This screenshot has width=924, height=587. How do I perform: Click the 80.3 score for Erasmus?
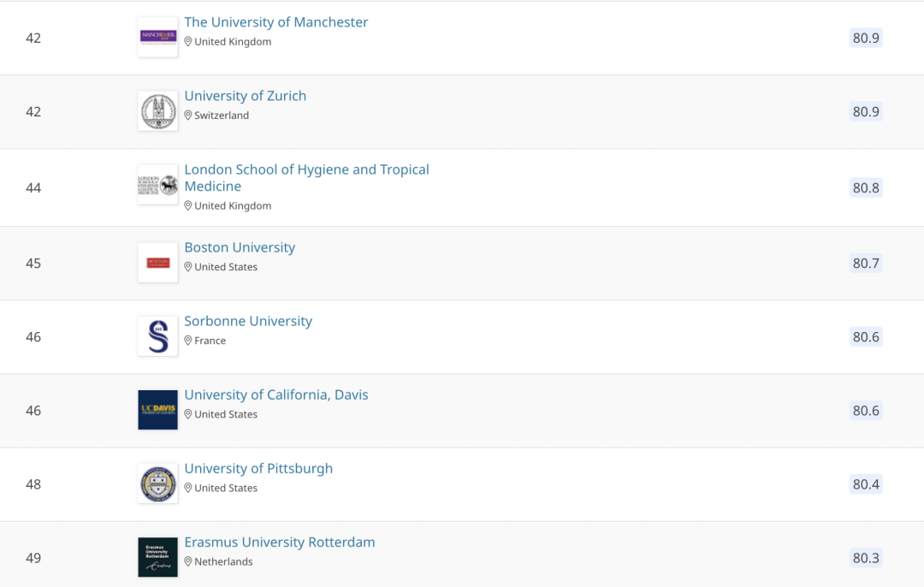point(866,558)
